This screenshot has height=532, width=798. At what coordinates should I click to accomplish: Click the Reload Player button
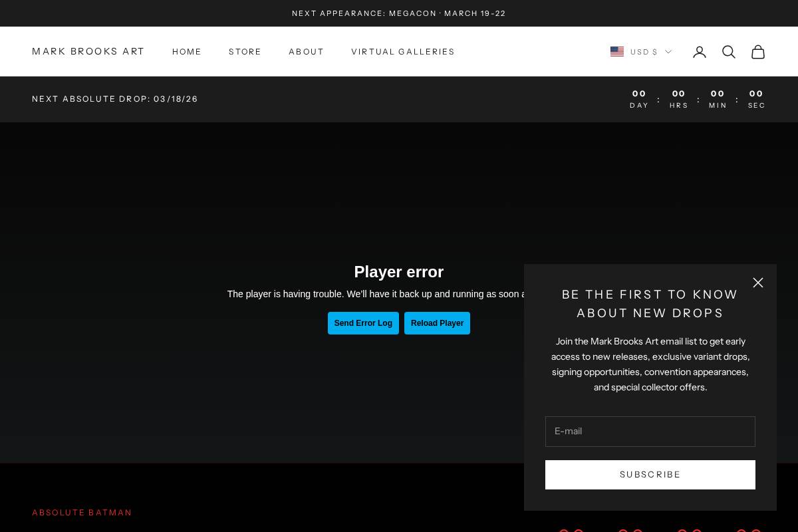coord(437,323)
